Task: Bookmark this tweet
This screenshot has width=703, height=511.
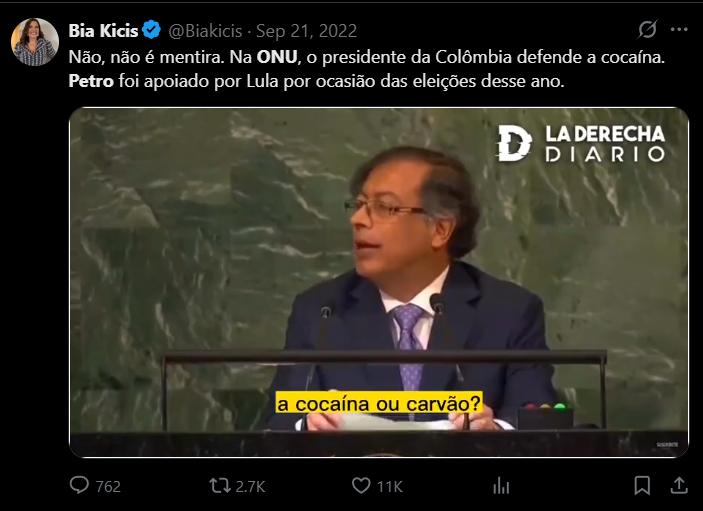Action: coord(642,485)
